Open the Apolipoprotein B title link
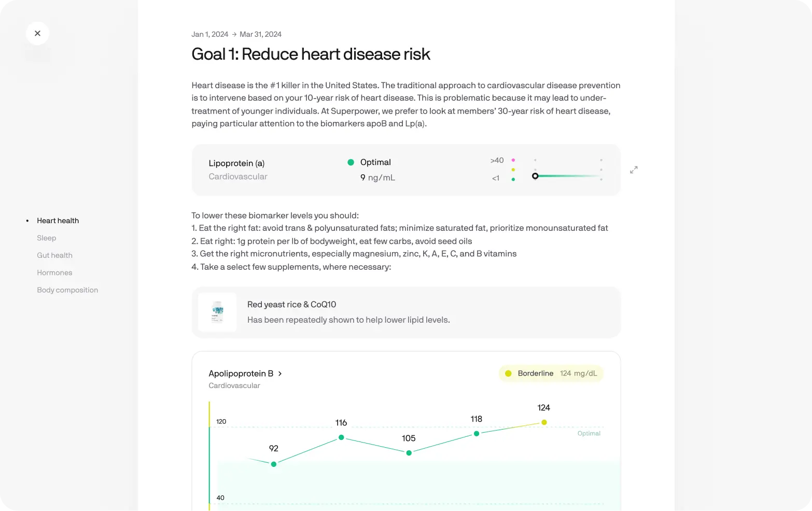Screen dimensions: 812x511 (241, 374)
